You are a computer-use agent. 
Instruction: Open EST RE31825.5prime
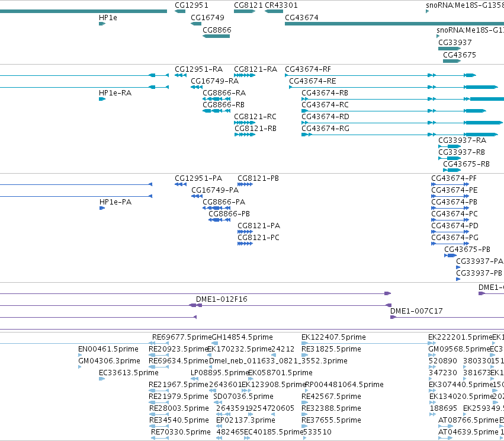[x=331, y=349]
